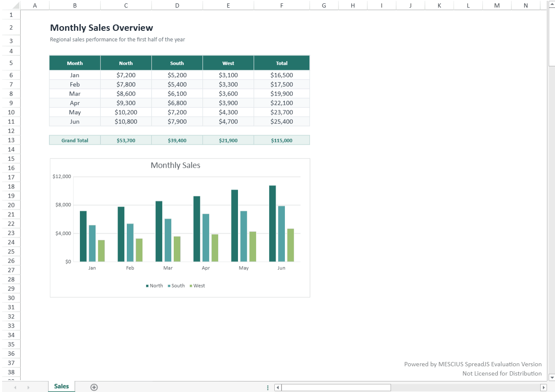The width and height of the screenshot is (555, 392).
Task: Select the North bar for Jun
Action: pyautogui.click(x=273, y=223)
